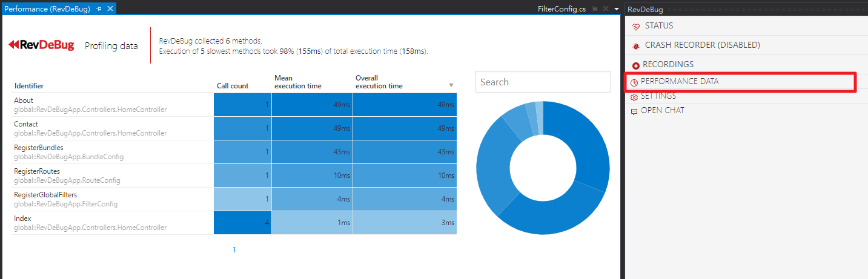Sort by the Call count column header
The image size is (868, 279).
pos(233,86)
